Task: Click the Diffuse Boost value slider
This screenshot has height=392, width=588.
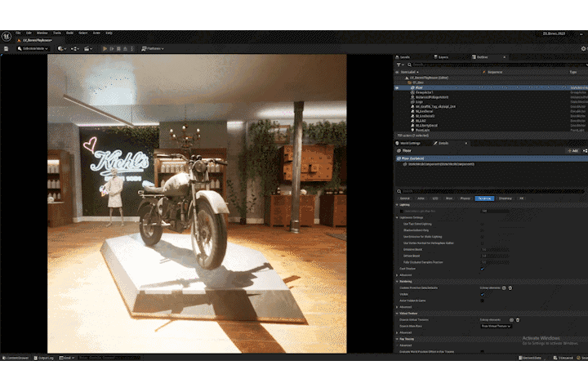Action: point(495,256)
